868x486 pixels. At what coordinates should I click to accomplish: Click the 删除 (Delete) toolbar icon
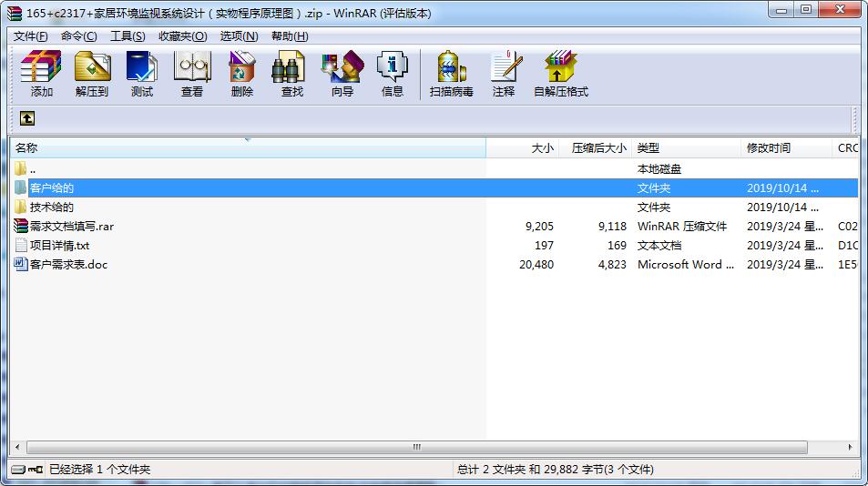click(x=242, y=74)
